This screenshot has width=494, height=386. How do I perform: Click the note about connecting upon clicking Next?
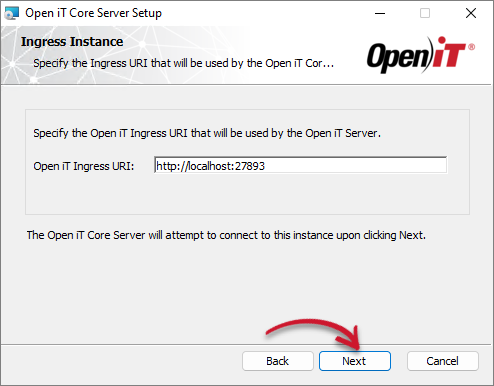click(x=226, y=235)
